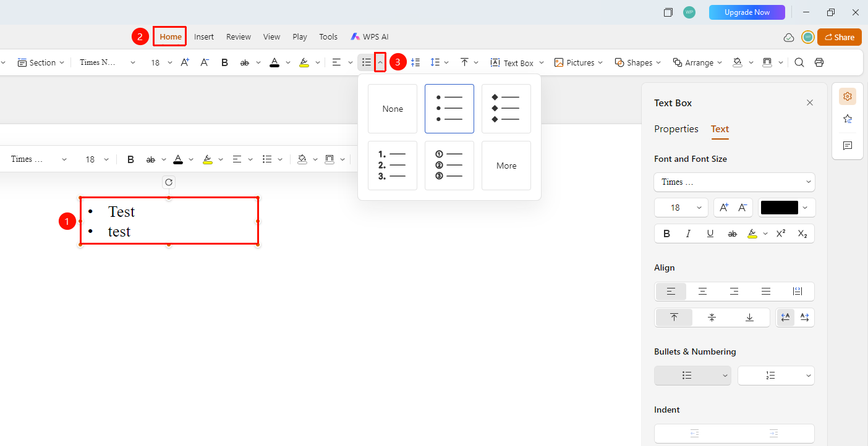
Task: Open the WPS AI tab
Action: (370, 36)
